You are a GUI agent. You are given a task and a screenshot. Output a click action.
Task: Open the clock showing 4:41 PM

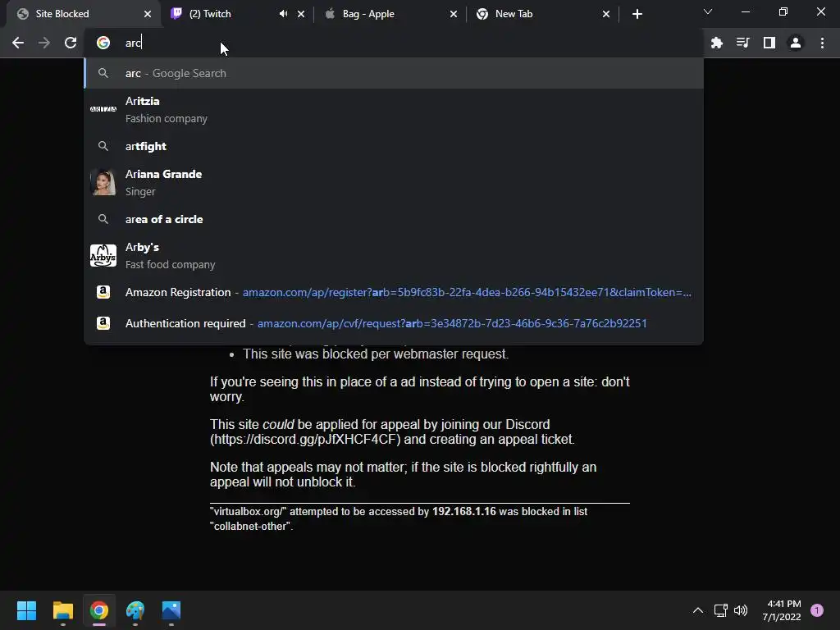click(782, 610)
